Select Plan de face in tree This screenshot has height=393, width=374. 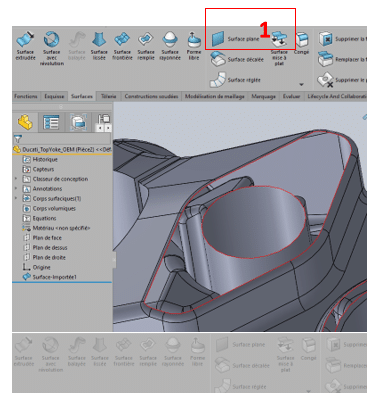(42, 238)
